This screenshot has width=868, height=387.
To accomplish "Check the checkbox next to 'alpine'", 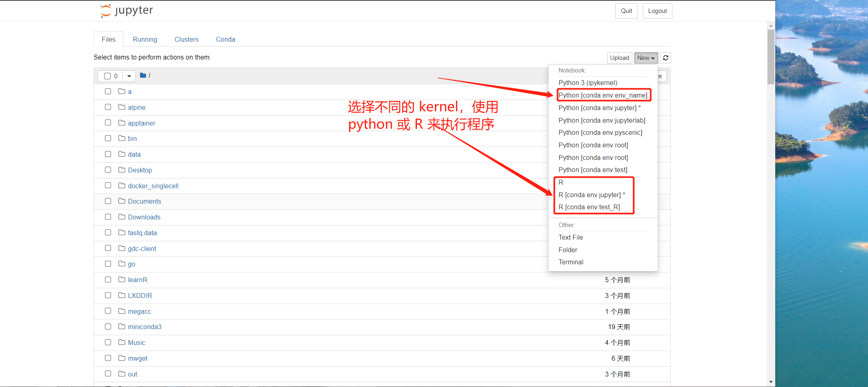I will pos(108,107).
